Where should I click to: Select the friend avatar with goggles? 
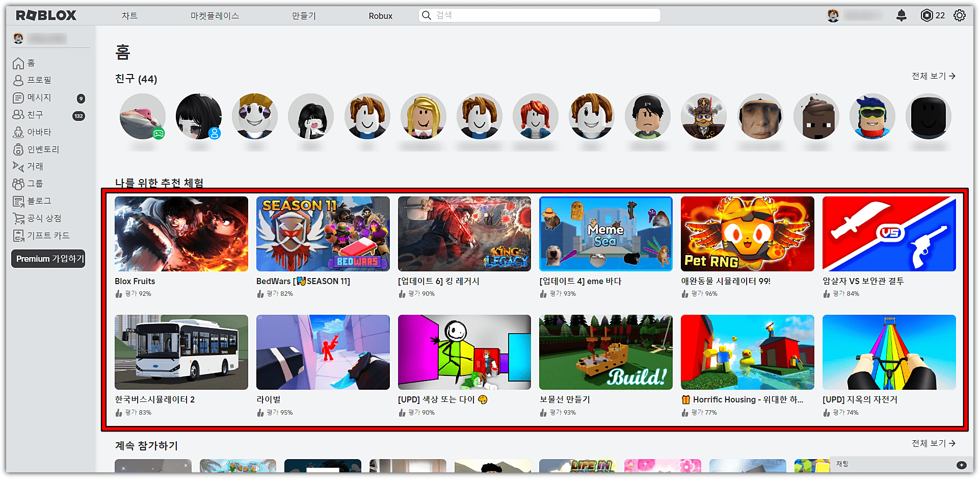click(x=872, y=116)
